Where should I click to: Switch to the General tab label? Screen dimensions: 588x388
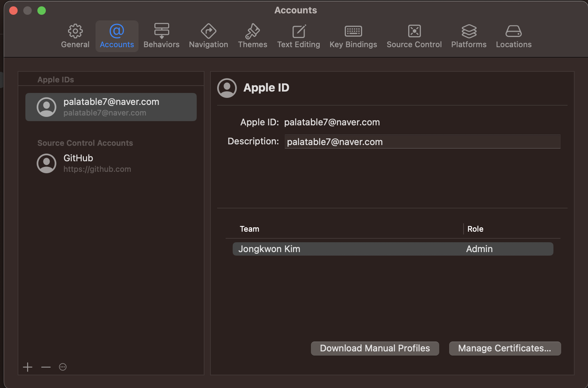coord(75,44)
